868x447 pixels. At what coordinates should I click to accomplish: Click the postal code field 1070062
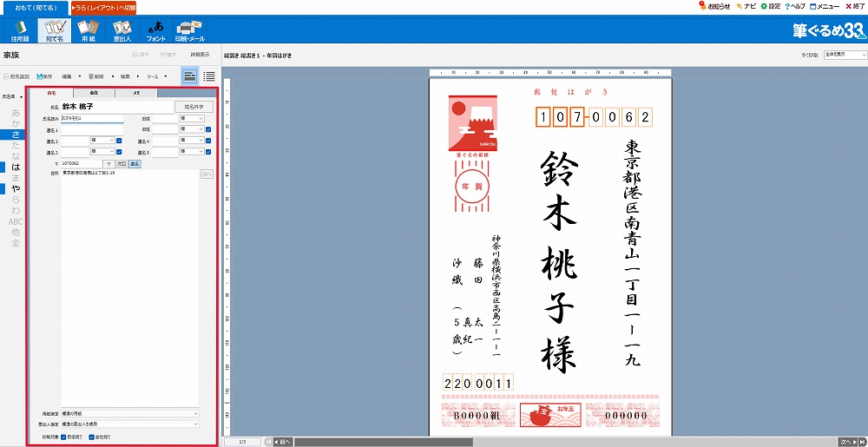(x=82, y=164)
